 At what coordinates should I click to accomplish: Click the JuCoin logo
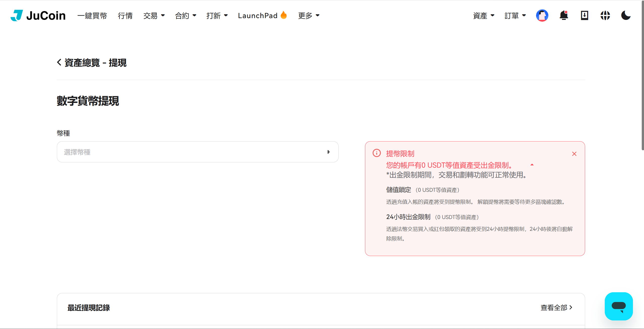[x=38, y=16]
